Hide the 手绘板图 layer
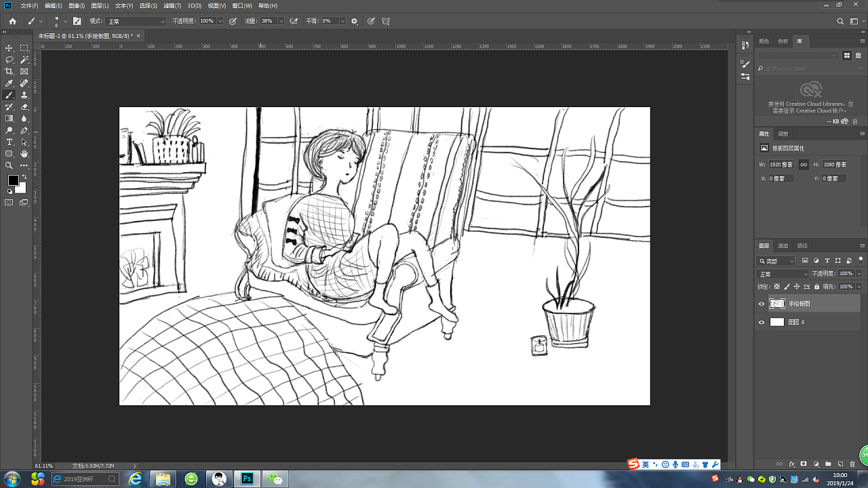 click(762, 304)
